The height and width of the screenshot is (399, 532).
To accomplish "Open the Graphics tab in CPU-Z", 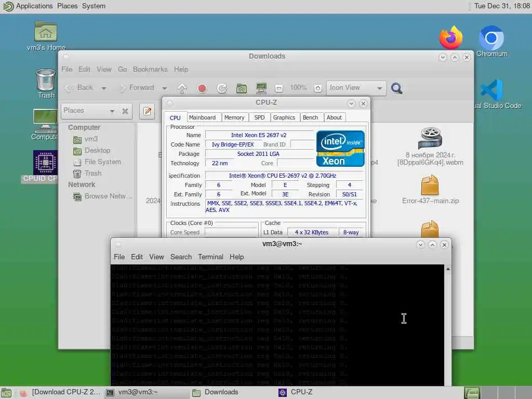I will point(284,117).
